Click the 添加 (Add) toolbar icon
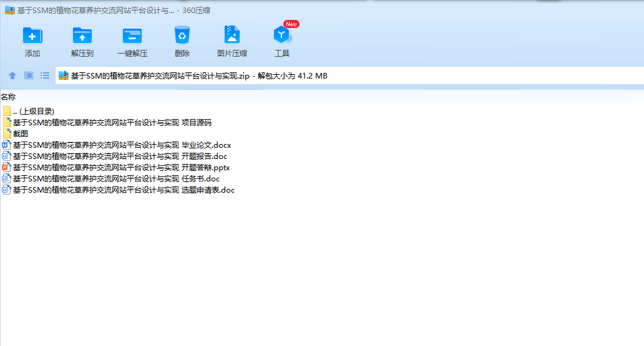The width and height of the screenshot is (644, 346). [x=32, y=36]
